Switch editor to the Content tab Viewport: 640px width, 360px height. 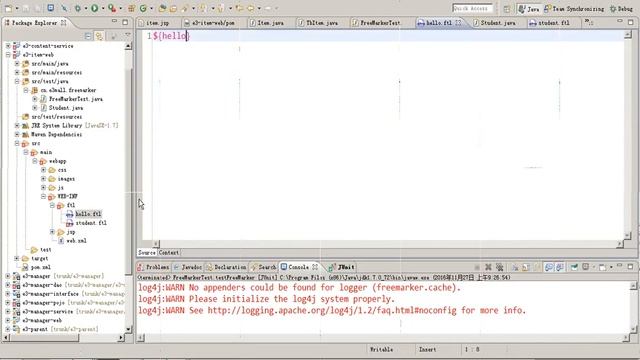(x=169, y=253)
